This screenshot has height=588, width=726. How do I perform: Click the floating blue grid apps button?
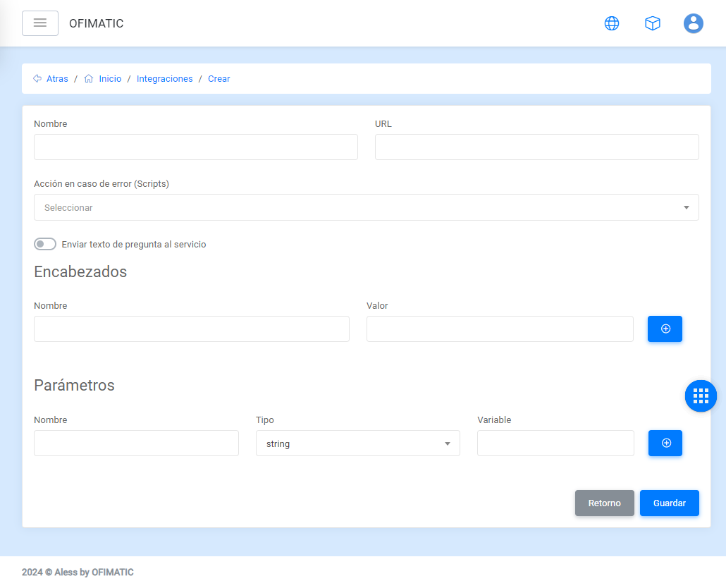coord(701,396)
